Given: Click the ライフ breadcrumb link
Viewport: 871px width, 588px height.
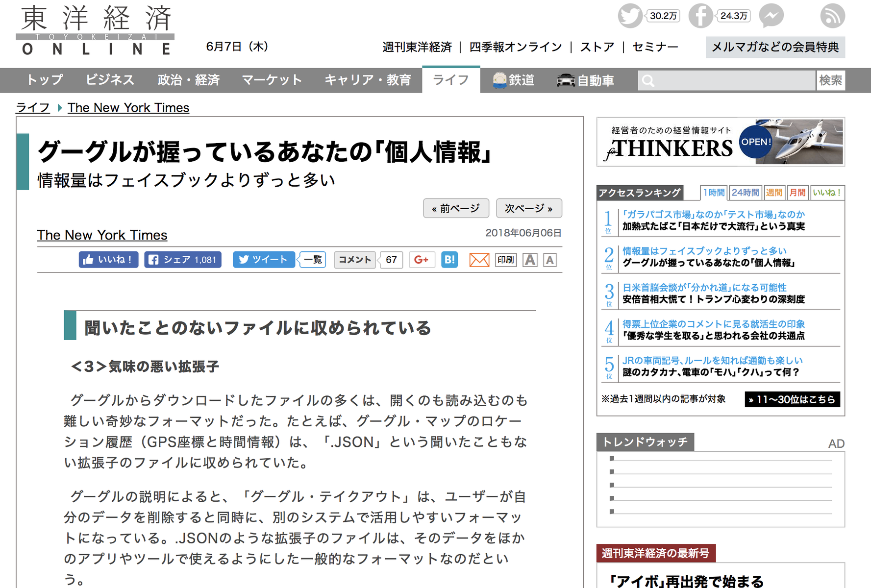Looking at the screenshot, I should pos(33,108).
